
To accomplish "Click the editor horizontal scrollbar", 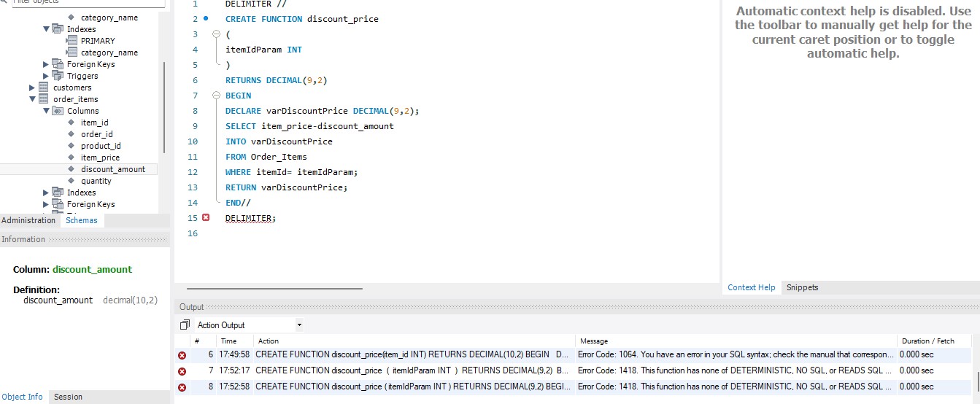I will [x=274, y=289].
